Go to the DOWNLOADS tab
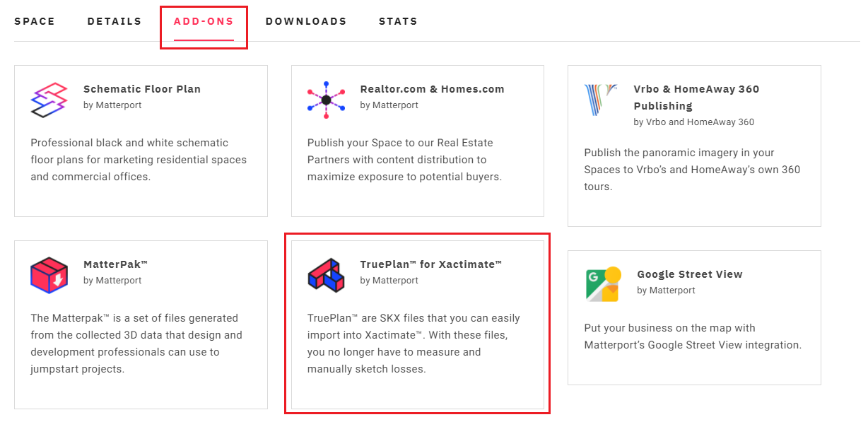The width and height of the screenshot is (868, 422). pos(306,21)
